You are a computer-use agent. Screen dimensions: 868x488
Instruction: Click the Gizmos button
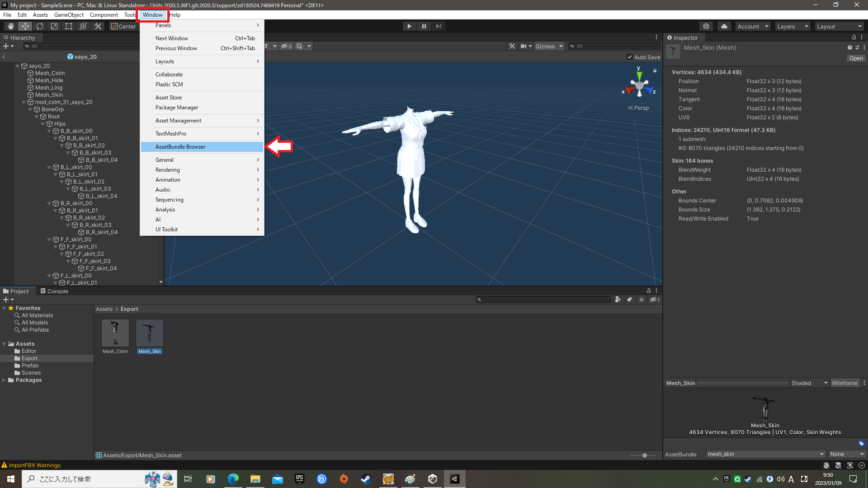click(x=545, y=46)
